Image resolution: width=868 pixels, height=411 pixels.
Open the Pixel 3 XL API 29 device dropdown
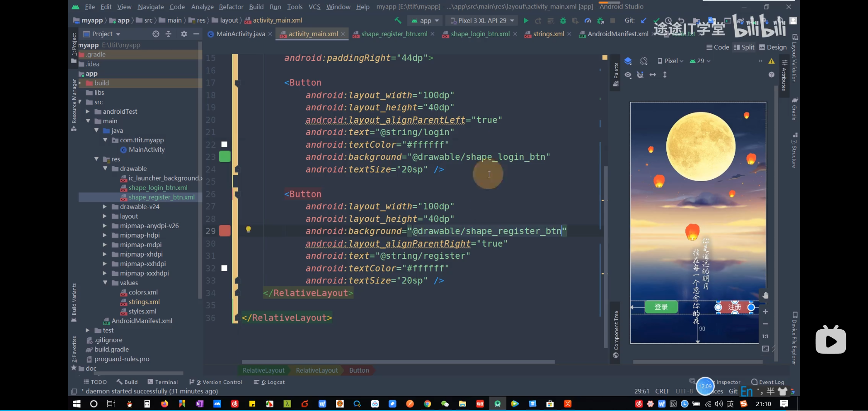(x=481, y=21)
